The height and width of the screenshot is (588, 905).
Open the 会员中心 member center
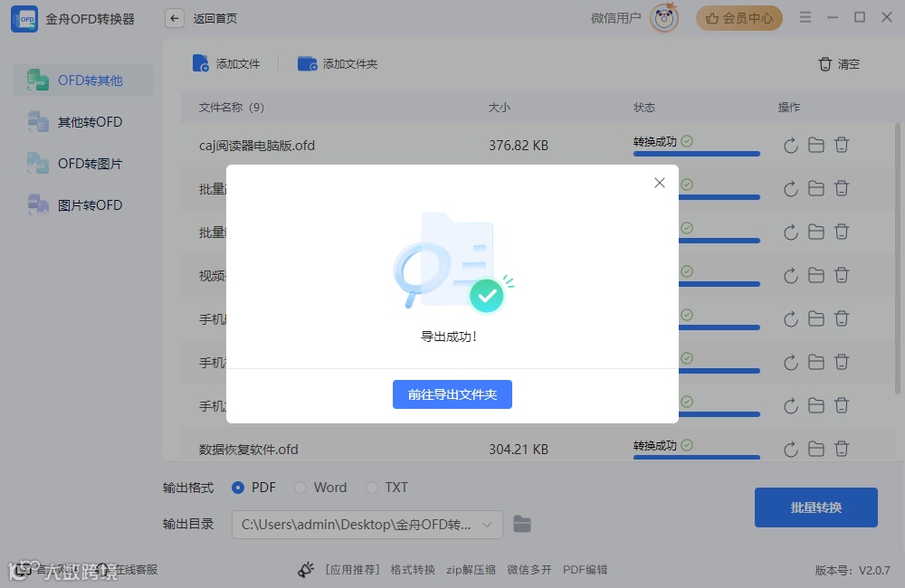click(x=738, y=18)
